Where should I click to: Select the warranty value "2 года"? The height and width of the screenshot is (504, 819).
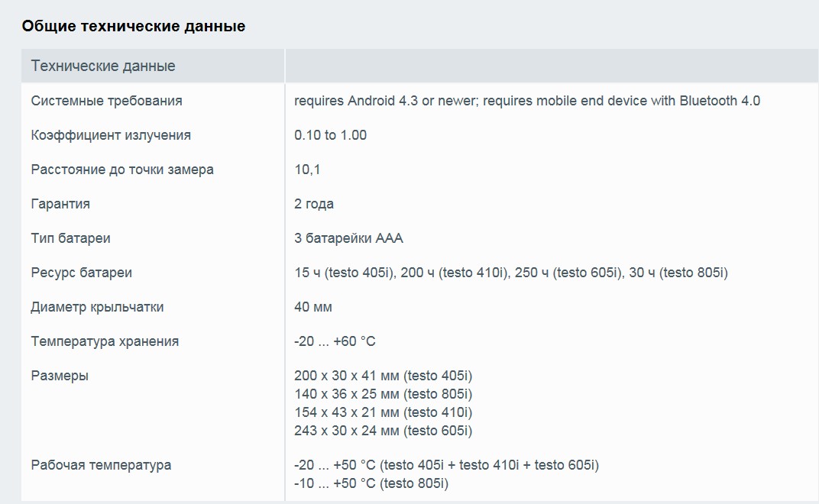click(314, 204)
